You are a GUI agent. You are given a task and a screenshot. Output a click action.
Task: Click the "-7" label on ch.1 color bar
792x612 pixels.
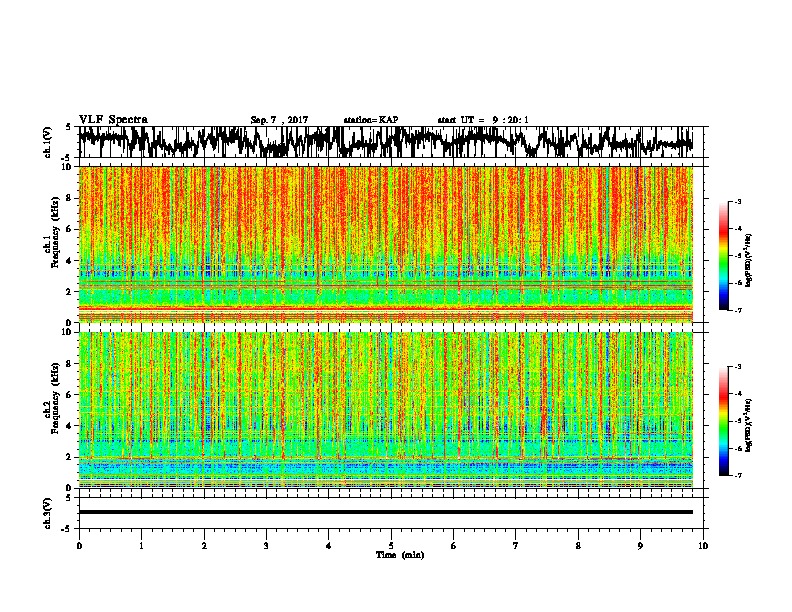tap(738, 310)
